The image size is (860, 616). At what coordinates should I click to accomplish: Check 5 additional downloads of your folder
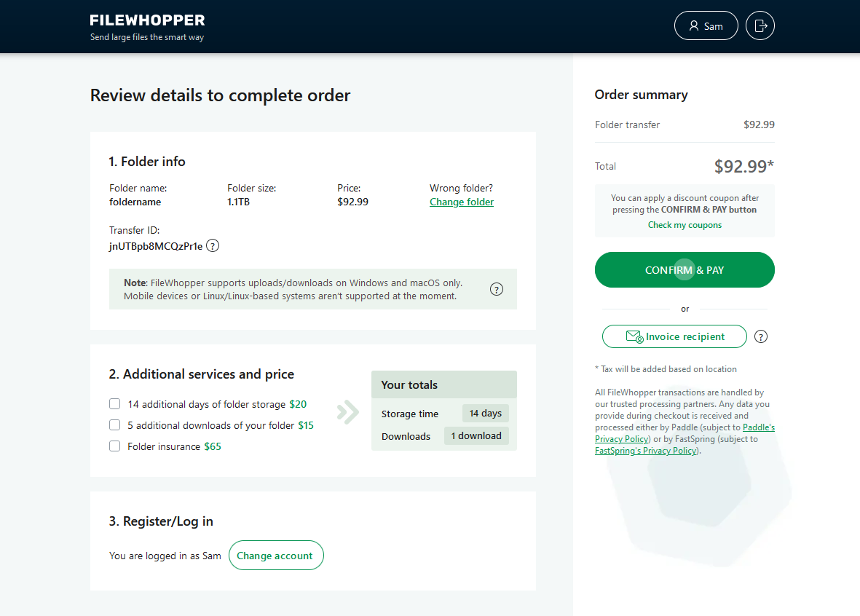pos(114,425)
